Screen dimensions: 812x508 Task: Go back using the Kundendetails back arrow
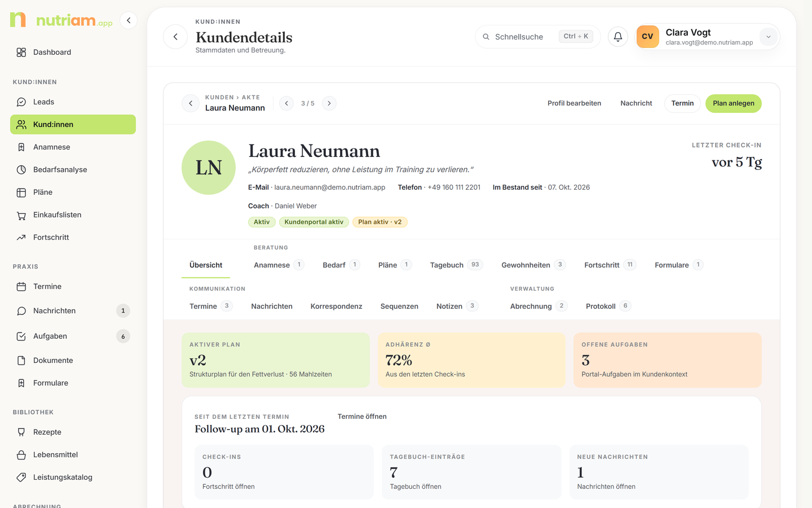click(x=175, y=37)
